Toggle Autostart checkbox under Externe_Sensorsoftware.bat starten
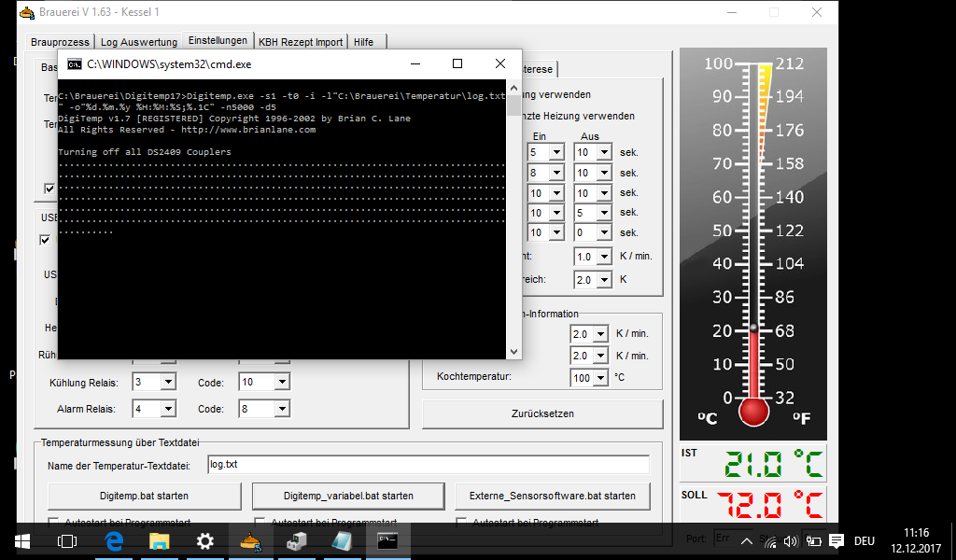The width and height of the screenshot is (956, 560). coord(461,523)
